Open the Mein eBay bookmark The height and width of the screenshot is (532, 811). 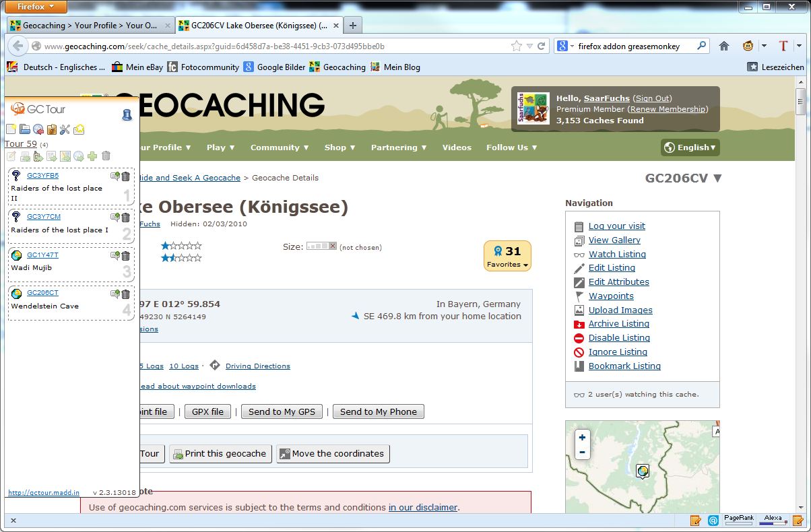pos(137,67)
